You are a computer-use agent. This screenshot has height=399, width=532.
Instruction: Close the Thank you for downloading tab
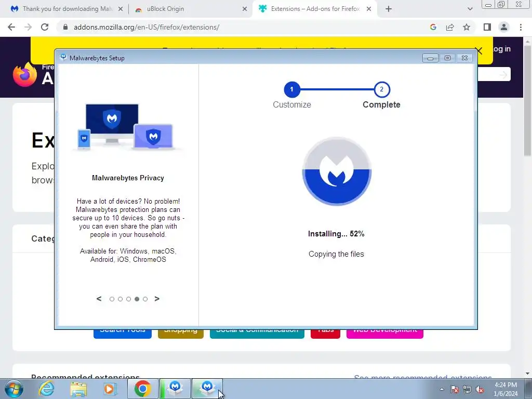coord(121,9)
